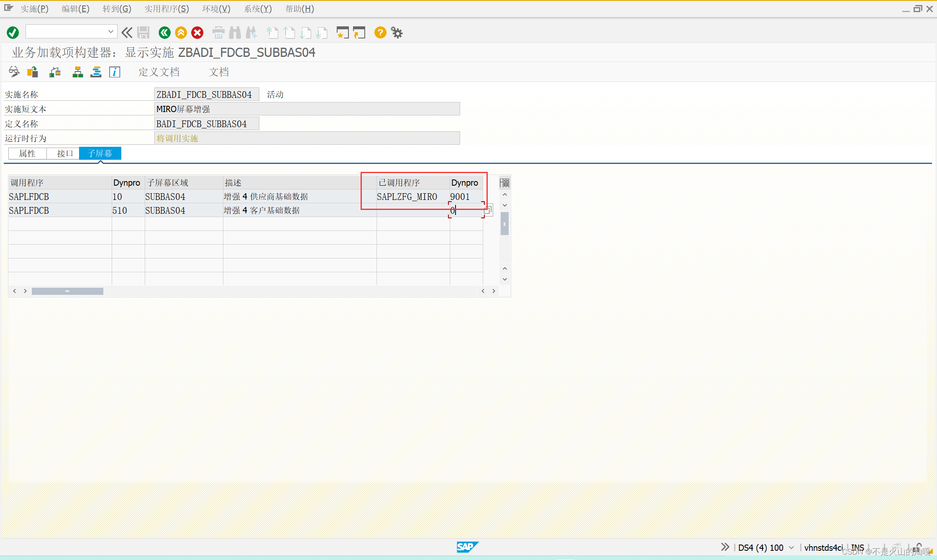
Task: Click the Dynpro input cell containing 0
Action: point(466,210)
